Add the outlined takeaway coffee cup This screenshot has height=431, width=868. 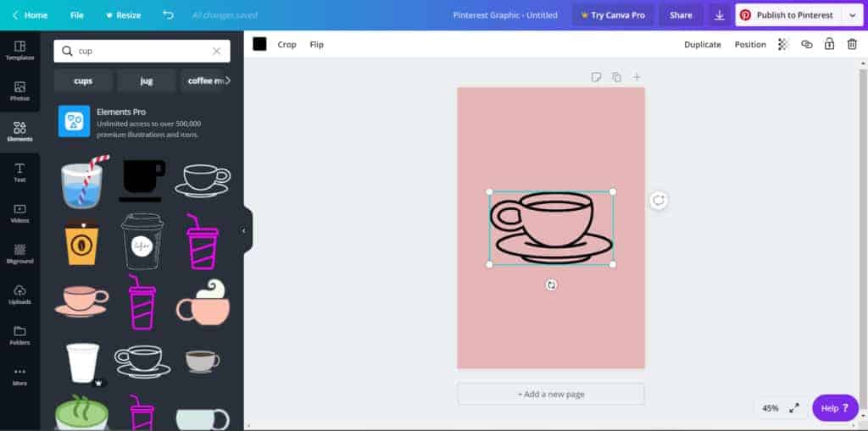(x=142, y=242)
